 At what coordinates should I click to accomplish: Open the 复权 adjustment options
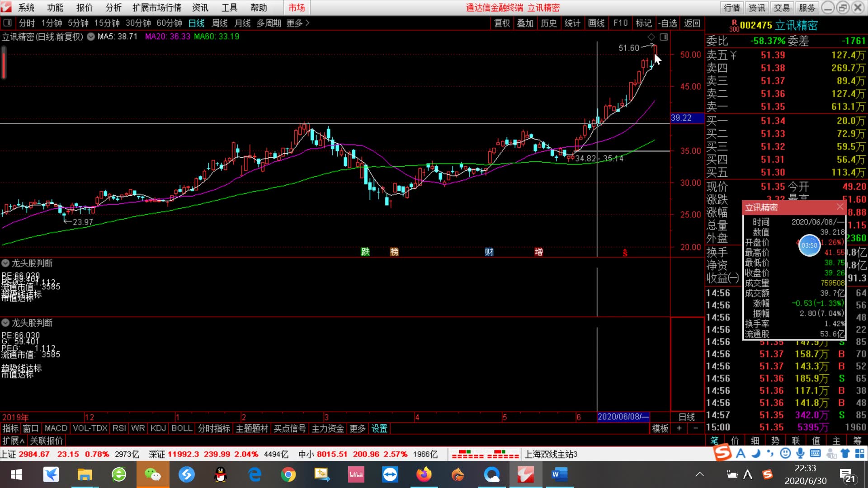click(502, 23)
